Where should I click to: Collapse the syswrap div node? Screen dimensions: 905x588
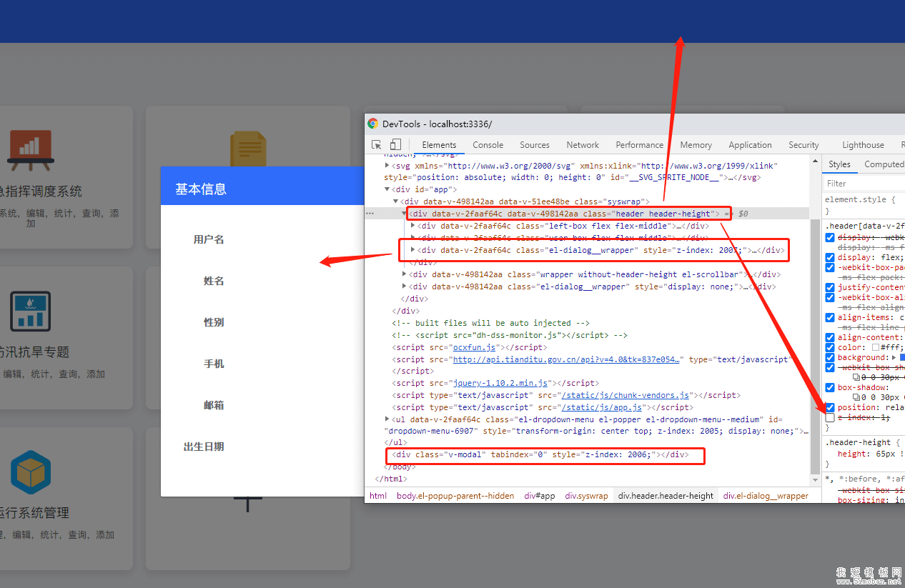click(x=396, y=201)
